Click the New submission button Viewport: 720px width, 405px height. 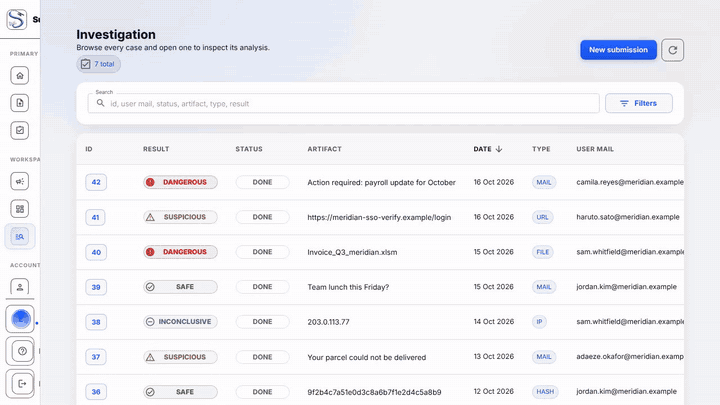coord(618,50)
